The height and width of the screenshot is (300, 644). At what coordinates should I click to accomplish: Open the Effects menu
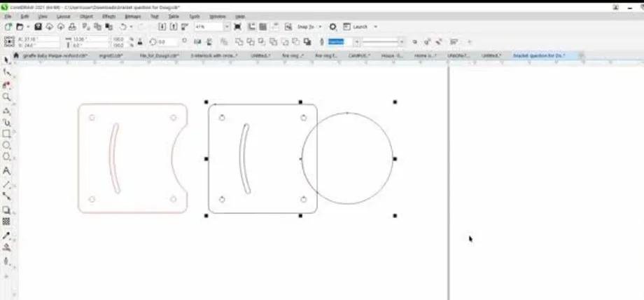click(108, 16)
